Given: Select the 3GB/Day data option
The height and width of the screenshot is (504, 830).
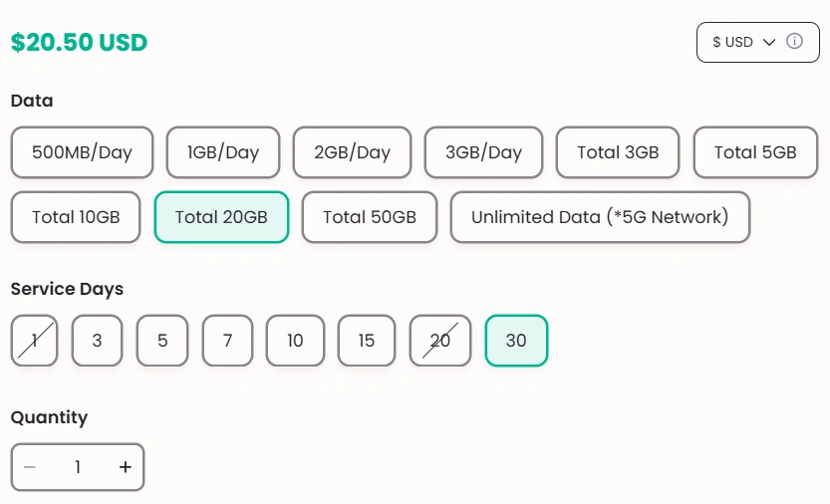Looking at the screenshot, I should pos(483,152).
